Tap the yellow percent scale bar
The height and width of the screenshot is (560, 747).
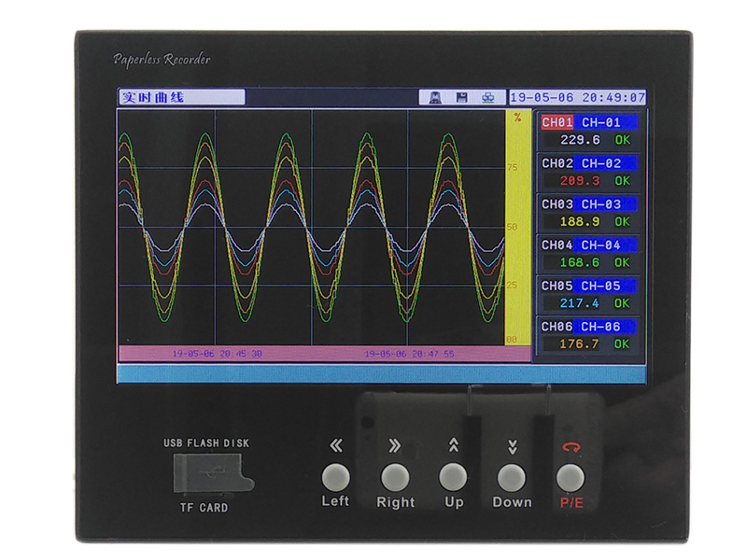518,228
